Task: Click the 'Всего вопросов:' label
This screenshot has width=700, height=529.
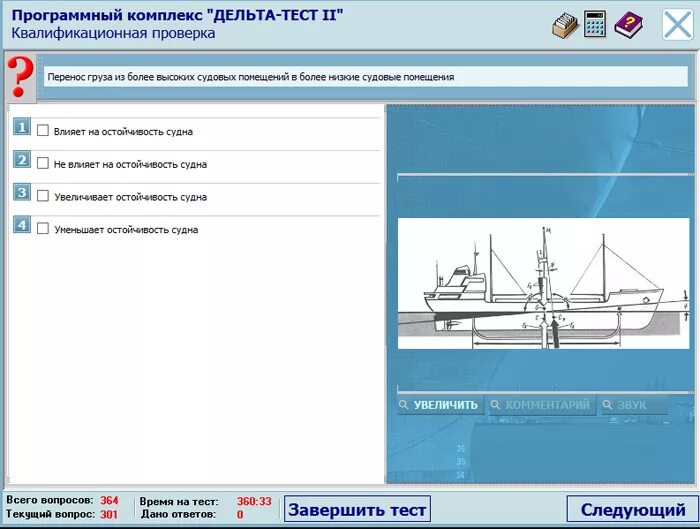Action: coord(50,500)
